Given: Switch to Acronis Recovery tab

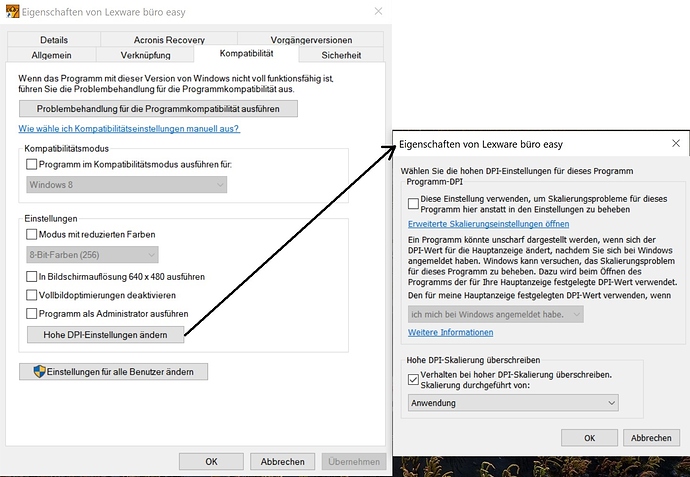Looking at the screenshot, I should click(x=169, y=40).
